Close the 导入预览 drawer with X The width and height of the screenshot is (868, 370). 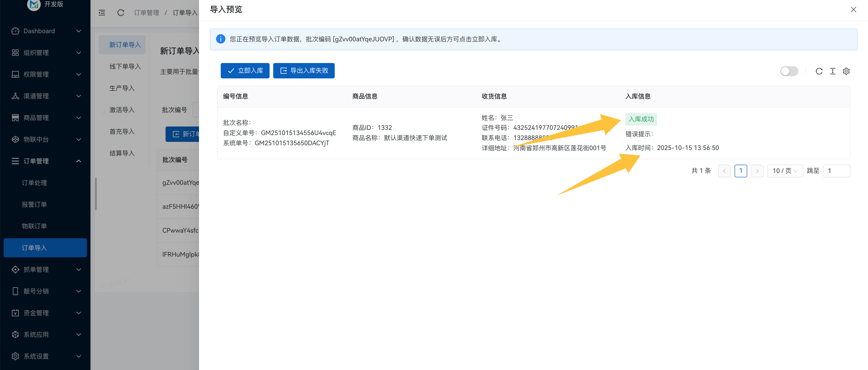853,10
